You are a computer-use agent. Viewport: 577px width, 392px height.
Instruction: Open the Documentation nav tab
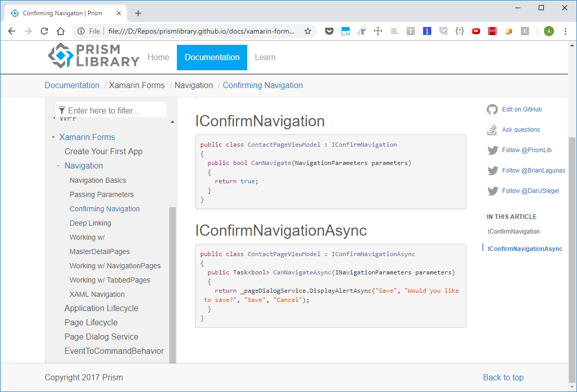[212, 58]
